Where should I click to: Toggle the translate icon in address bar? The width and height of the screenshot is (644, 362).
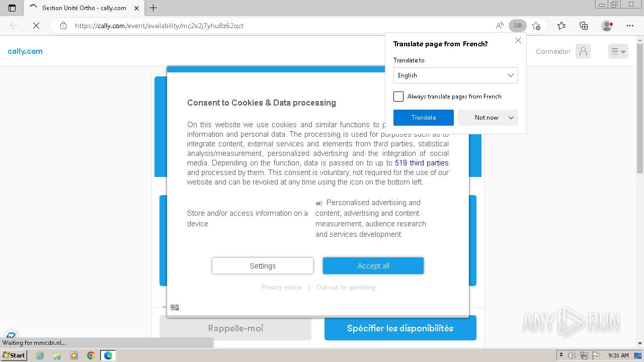coord(517,26)
